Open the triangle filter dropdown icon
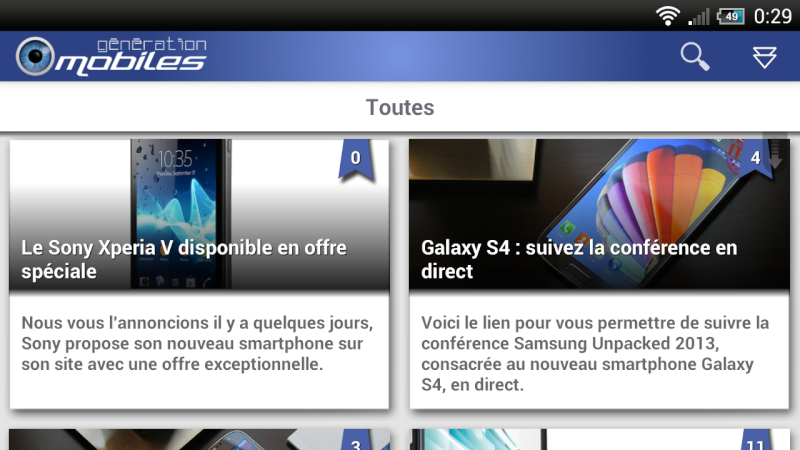The width and height of the screenshot is (800, 450). click(764, 57)
